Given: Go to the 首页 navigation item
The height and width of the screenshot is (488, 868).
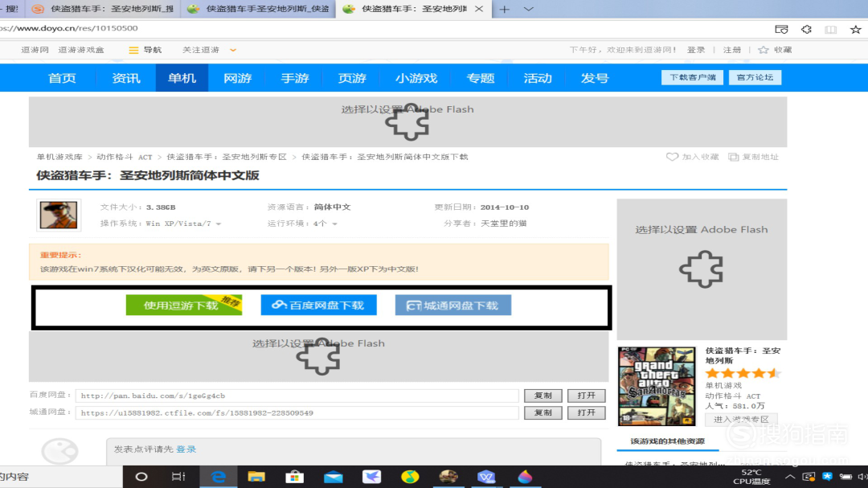Looking at the screenshot, I should coord(62,78).
